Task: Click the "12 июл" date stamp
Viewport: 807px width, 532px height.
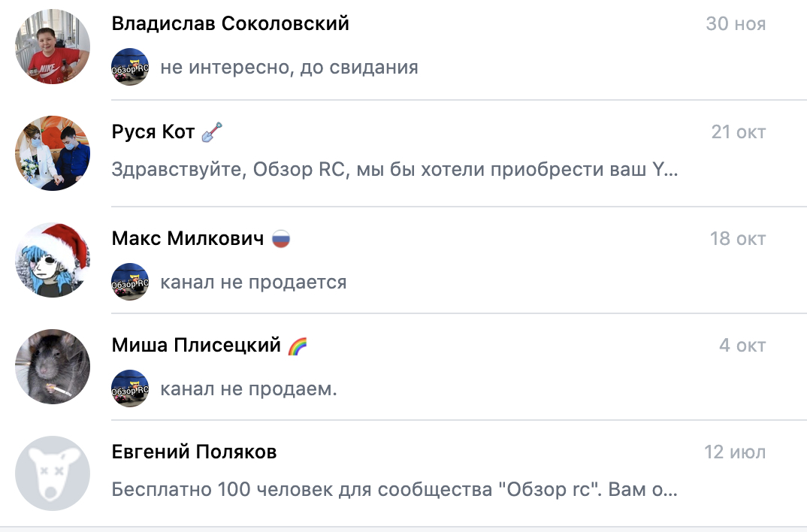Action: pyautogui.click(x=735, y=452)
